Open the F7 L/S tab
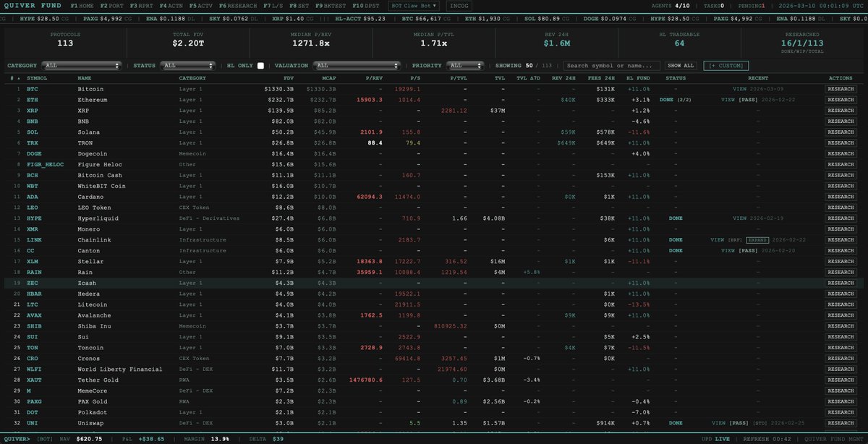This screenshot has height=444, width=868. coord(273,5)
